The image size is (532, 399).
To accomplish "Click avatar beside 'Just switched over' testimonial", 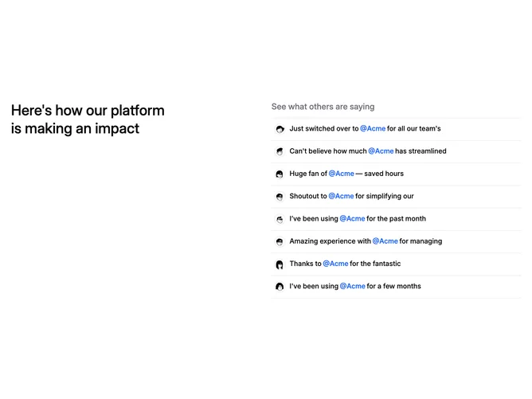I will [280, 129].
